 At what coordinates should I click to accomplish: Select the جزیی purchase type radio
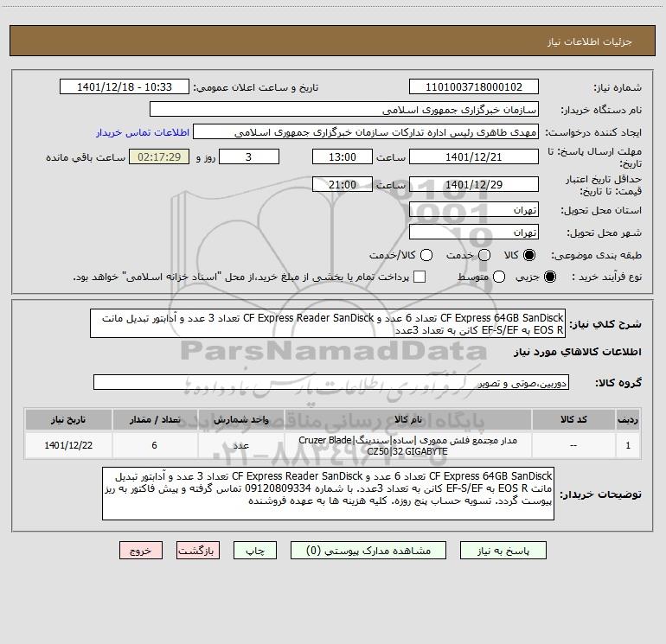[549, 277]
